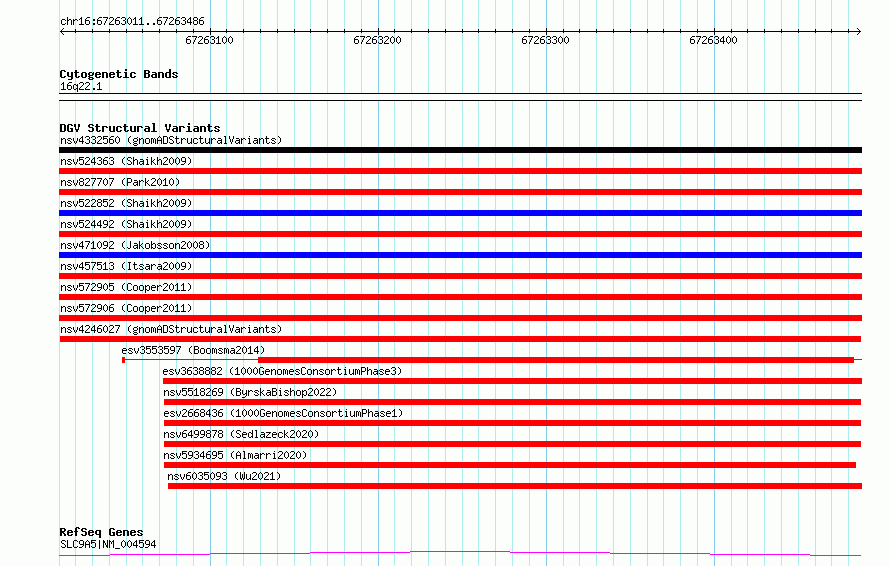The image size is (890, 566).
Task: Open variant nsv5934695 (Almarri2020) label
Action: [235, 455]
